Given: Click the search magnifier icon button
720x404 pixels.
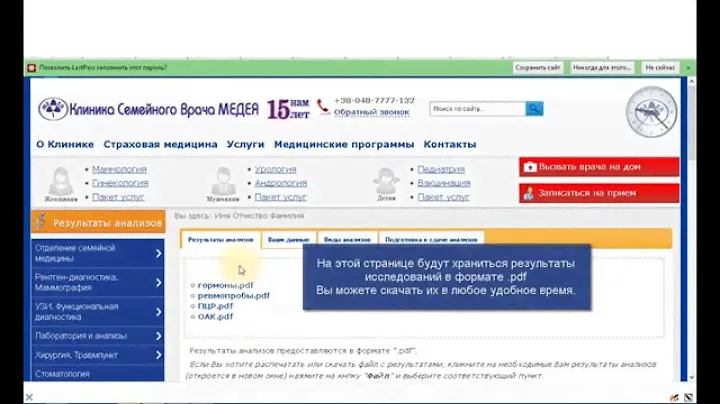Looking at the screenshot, I should tap(534, 108).
